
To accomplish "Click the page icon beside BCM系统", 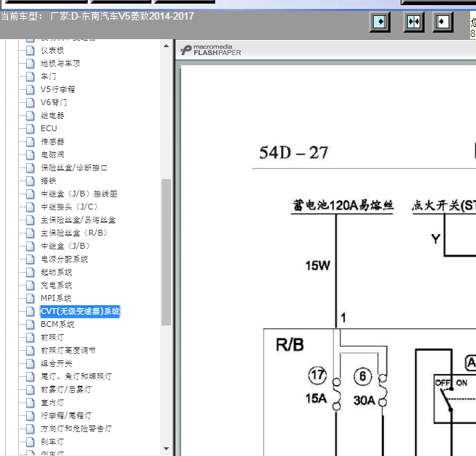I will (x=30, y=325).
